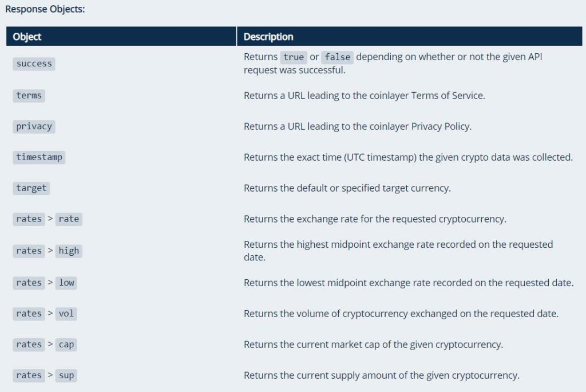586x392 pixels.
Task: Select the terms object code tag
Action: (29, 96)
